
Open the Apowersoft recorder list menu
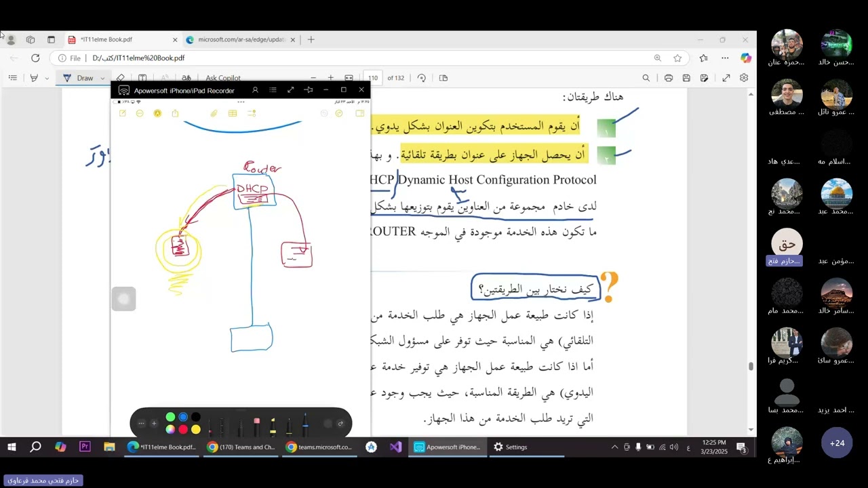point(273,90)
